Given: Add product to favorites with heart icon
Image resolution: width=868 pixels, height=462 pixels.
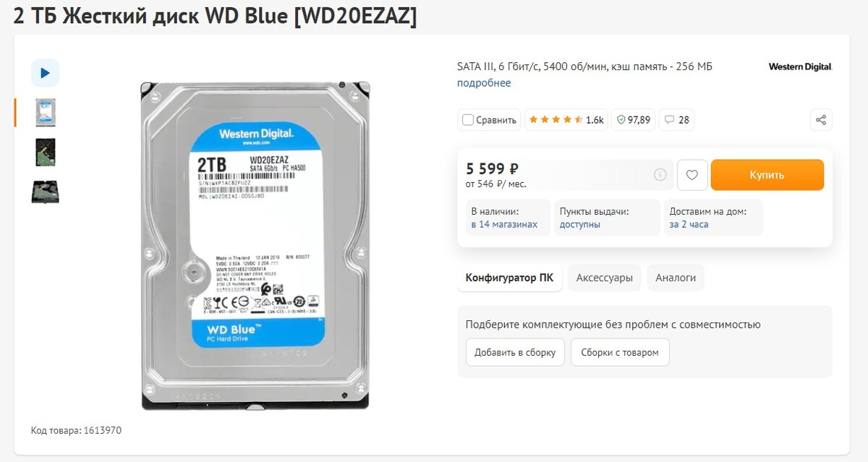Looking at the screenshot, I should tap(692, 175).
